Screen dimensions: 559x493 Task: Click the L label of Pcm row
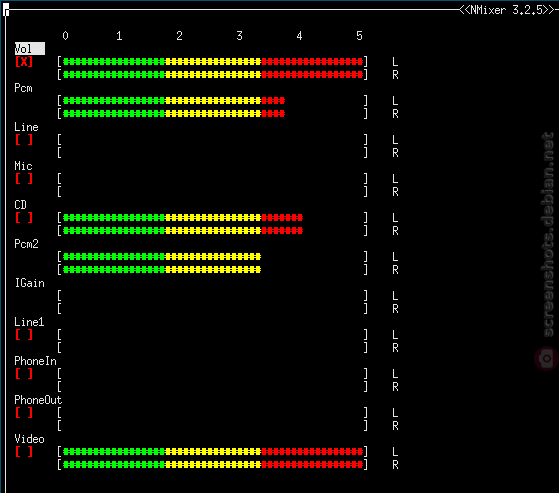(x=395, y=101)
